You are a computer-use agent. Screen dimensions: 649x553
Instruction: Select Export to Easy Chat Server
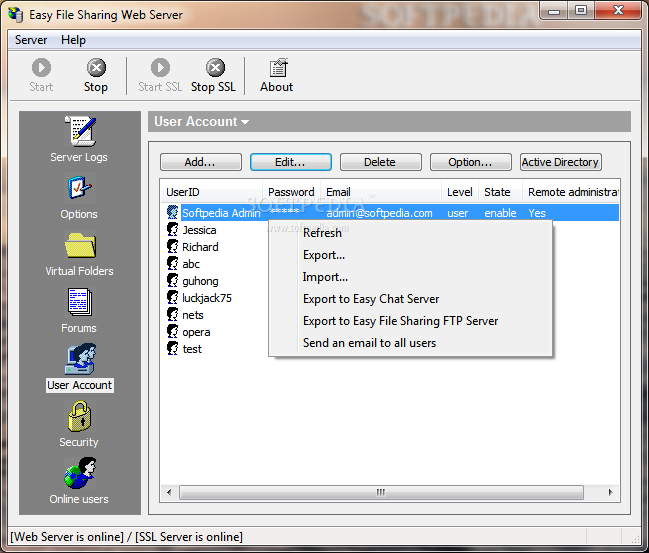click(410, 299)
